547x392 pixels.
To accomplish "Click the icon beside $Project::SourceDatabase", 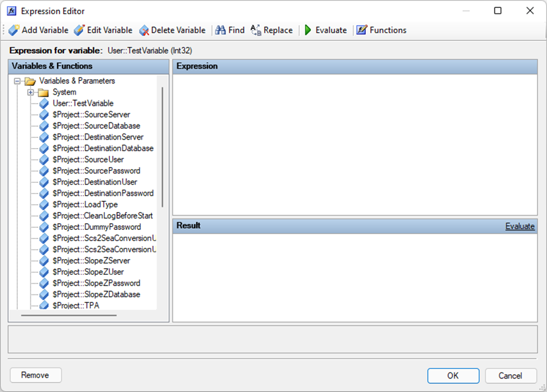I will (x=44, y=126).
